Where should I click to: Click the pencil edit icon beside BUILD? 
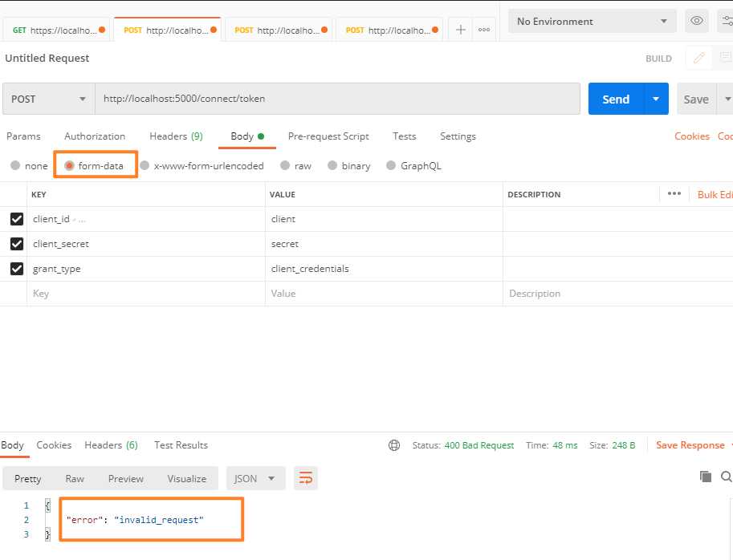coord(698,58)
